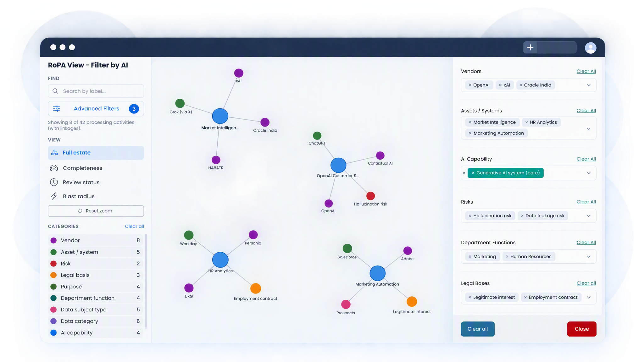Screen dimensions: 644x362
Task: Click the plus icon in the title bar
Action: (x=530, y=47)
